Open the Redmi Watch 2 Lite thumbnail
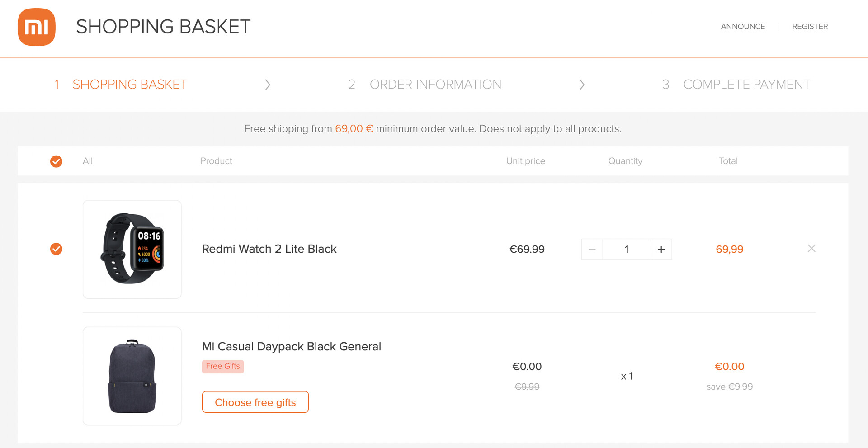 point(132,249)
